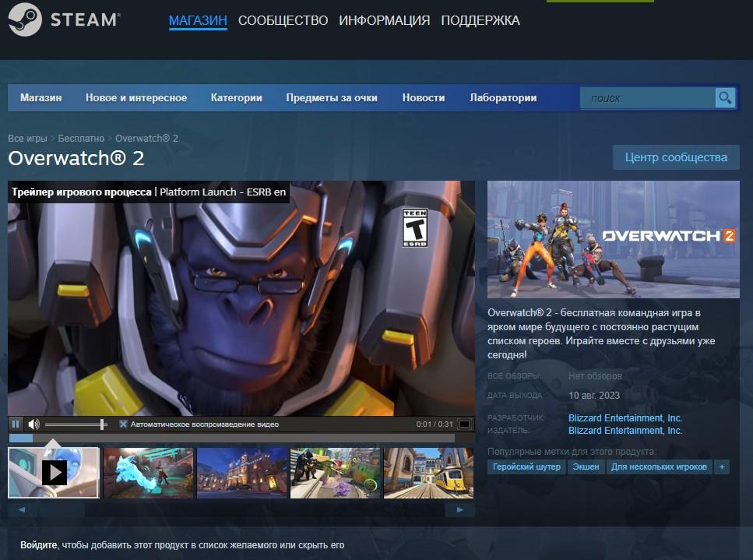The image size is (753, 560).
Task: Open the СООБЩЕСТВО top menu
Action: (x=283, y=21)
